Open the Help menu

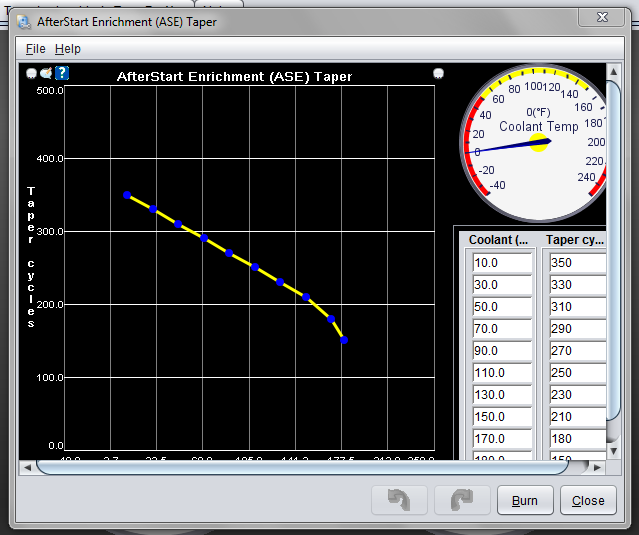67,48
